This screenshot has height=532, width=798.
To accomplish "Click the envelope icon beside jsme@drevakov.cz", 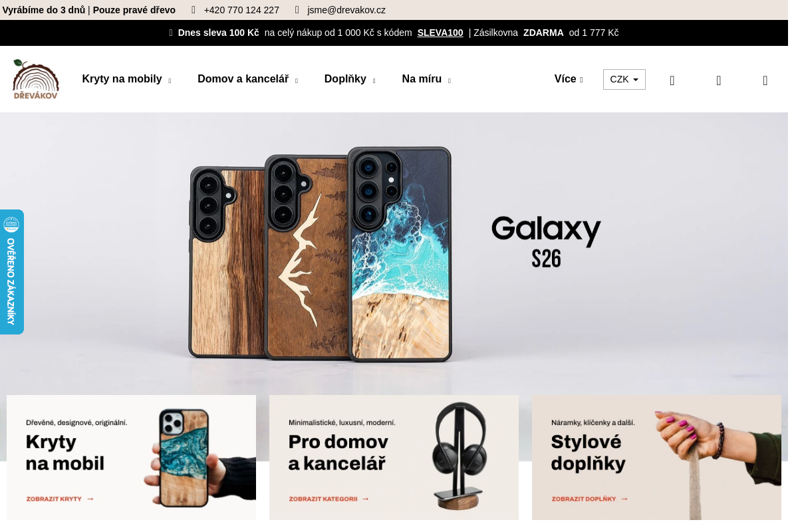I will (x=297, y=10).
